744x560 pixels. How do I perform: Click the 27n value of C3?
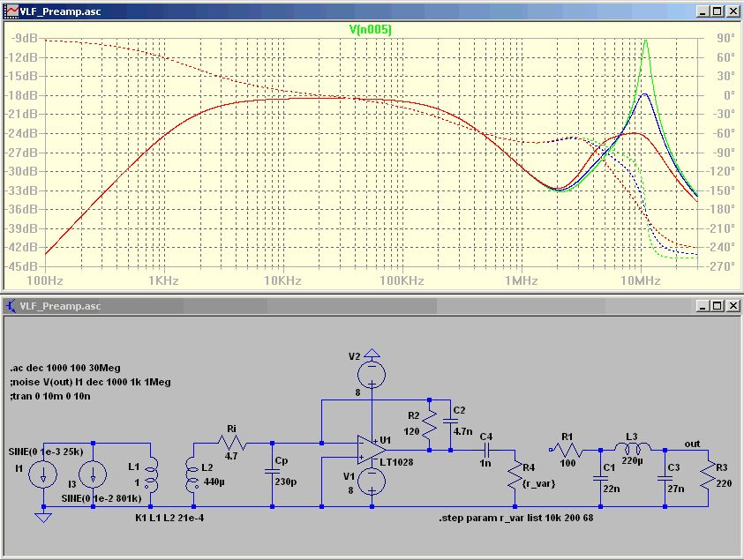coord(676,488)
